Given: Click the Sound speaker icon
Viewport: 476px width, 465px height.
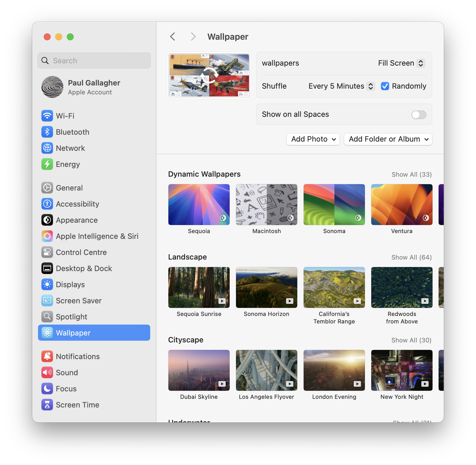Looking at the screenshot, I should [47, 372].
